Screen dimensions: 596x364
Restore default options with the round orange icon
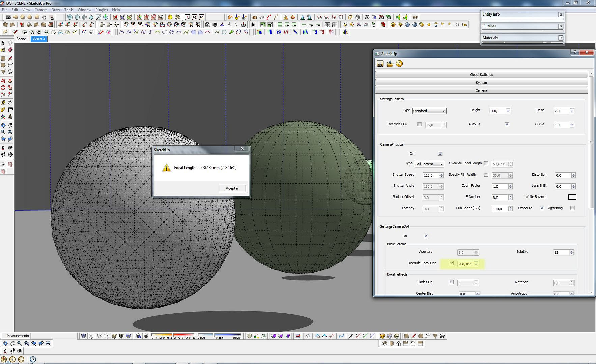[399, 64]
